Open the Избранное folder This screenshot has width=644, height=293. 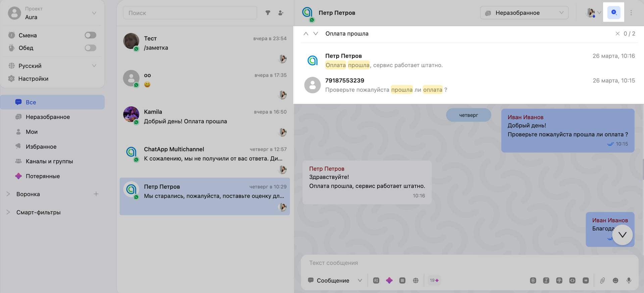(x=41, y=146)
